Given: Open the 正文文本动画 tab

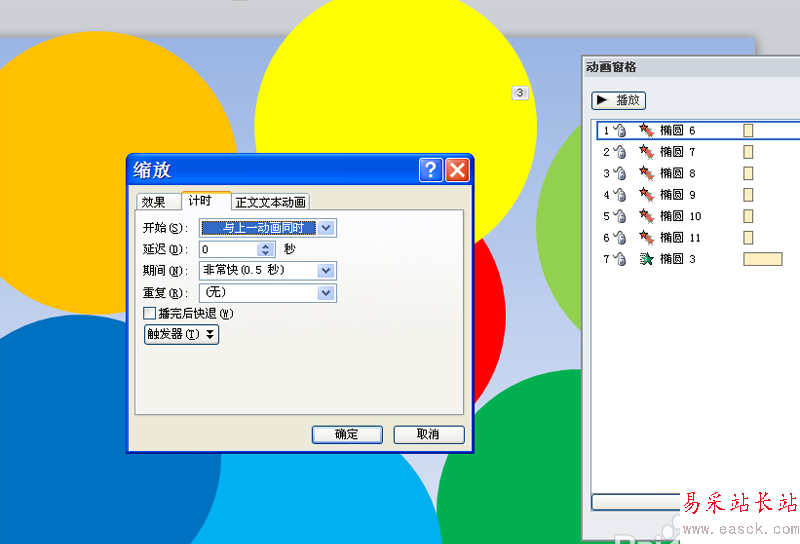Looking at the screenshot, I should [270, 202].
